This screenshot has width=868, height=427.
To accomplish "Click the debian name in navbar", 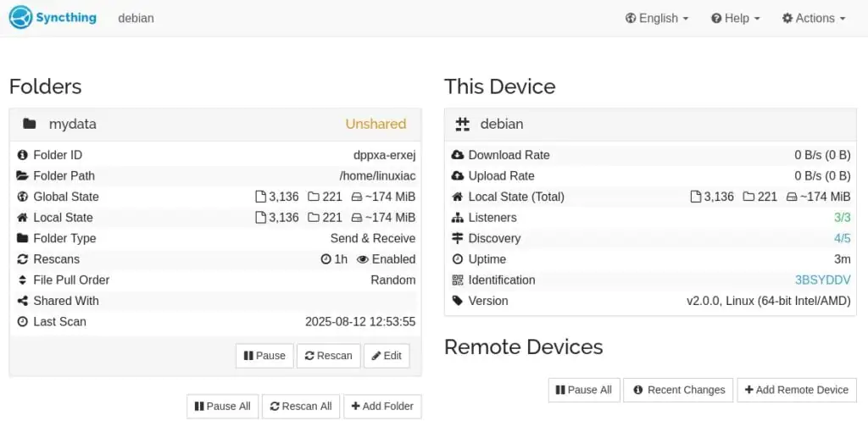I will coord(136,18).
